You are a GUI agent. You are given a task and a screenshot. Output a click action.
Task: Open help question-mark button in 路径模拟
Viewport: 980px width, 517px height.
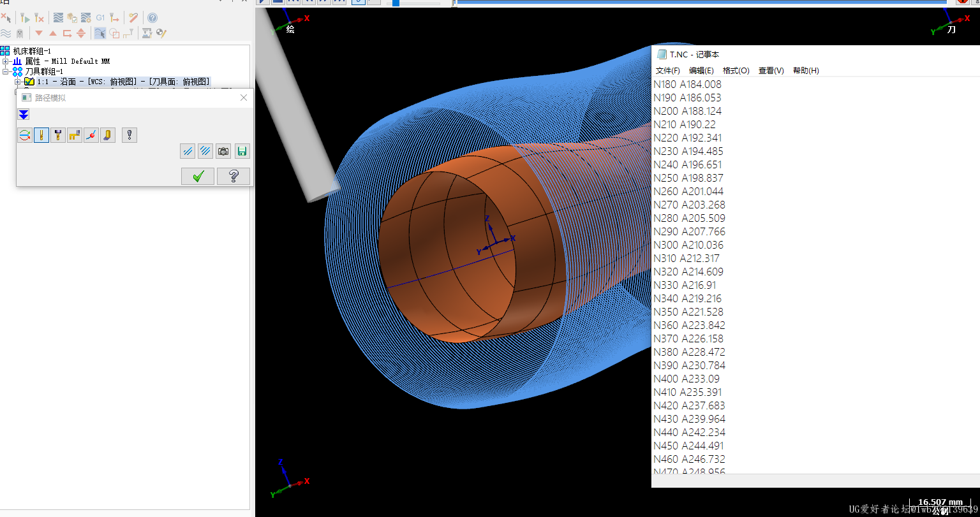click(234, 177)
